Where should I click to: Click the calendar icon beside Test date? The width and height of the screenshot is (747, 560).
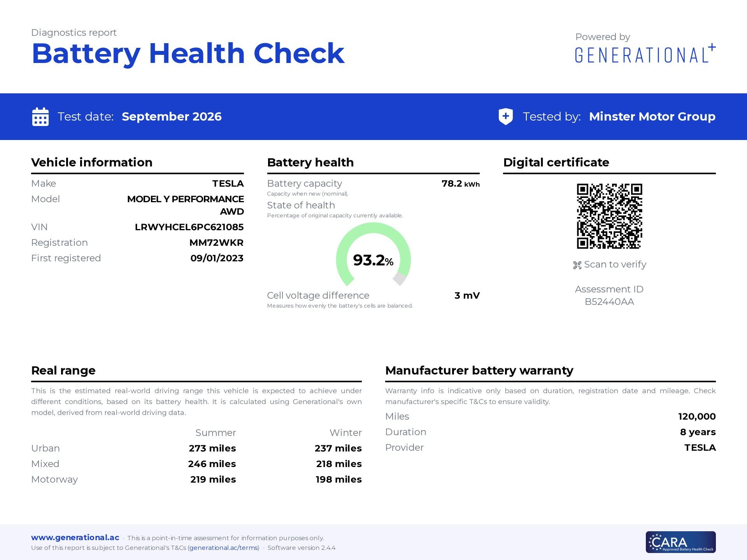[x=40, y=117]
